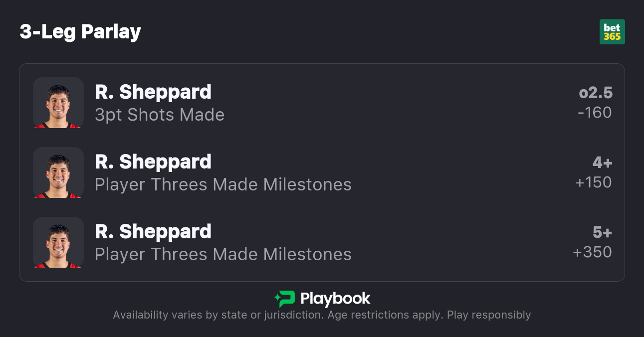Click the -160 odds

(x=595, y=113)
